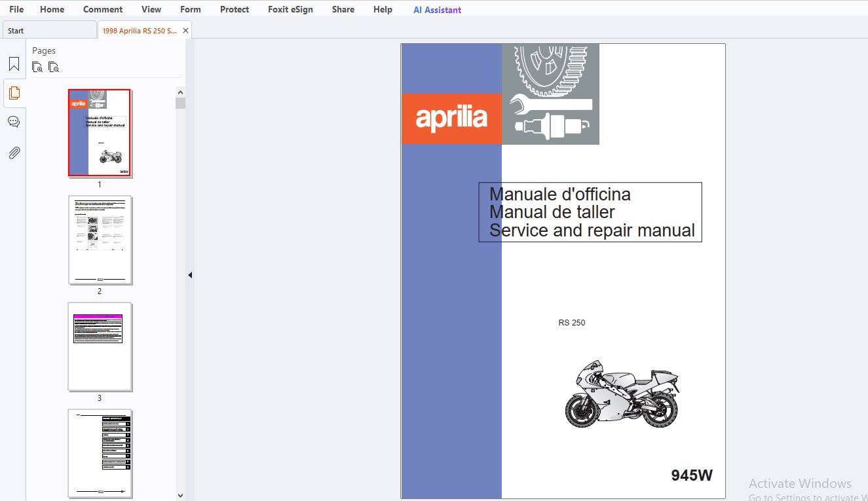Click the thumbnail panel scrollbar thumb
Image resolution: width=868 pixels, height=501 pixels.
[181, 103]
